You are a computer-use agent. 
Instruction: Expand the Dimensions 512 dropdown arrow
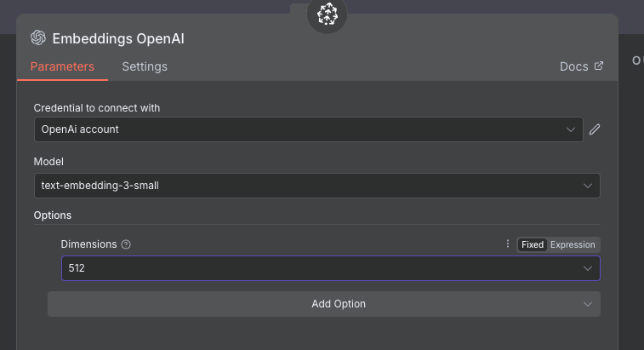(x=587, y=268)
